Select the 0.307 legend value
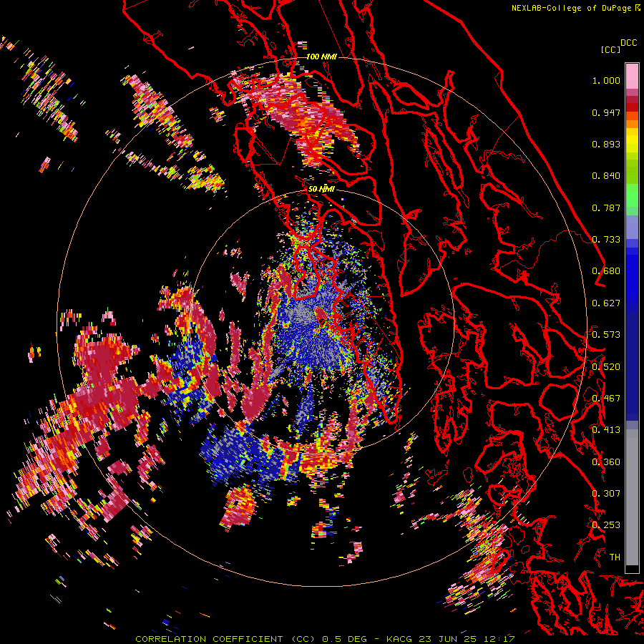The width and height of the screenshot is (644, 644). tap(606, 493)
